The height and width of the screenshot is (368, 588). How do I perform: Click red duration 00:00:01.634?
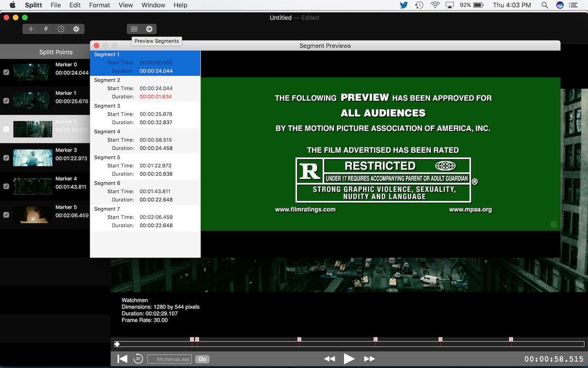[156, 97]
